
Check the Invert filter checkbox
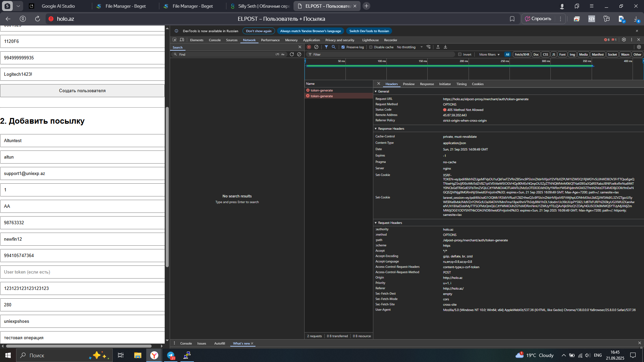(460, 54)
